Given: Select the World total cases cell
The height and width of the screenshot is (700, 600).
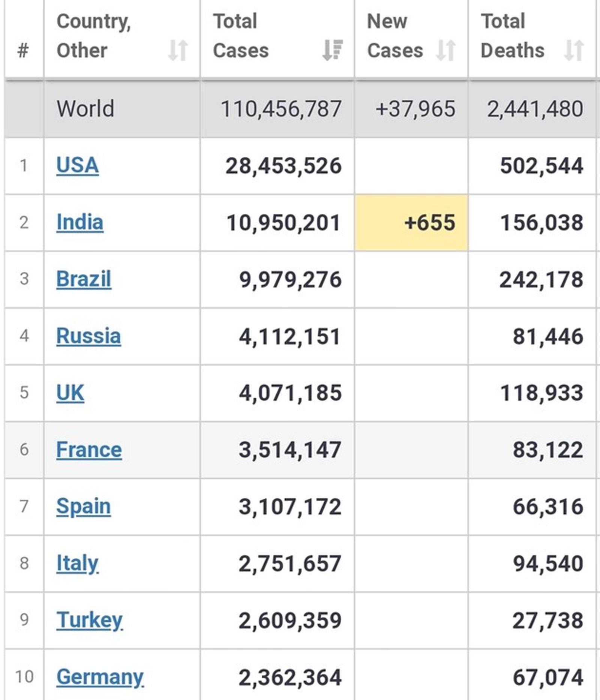Looking at the screenshot, I should point(281,109).
